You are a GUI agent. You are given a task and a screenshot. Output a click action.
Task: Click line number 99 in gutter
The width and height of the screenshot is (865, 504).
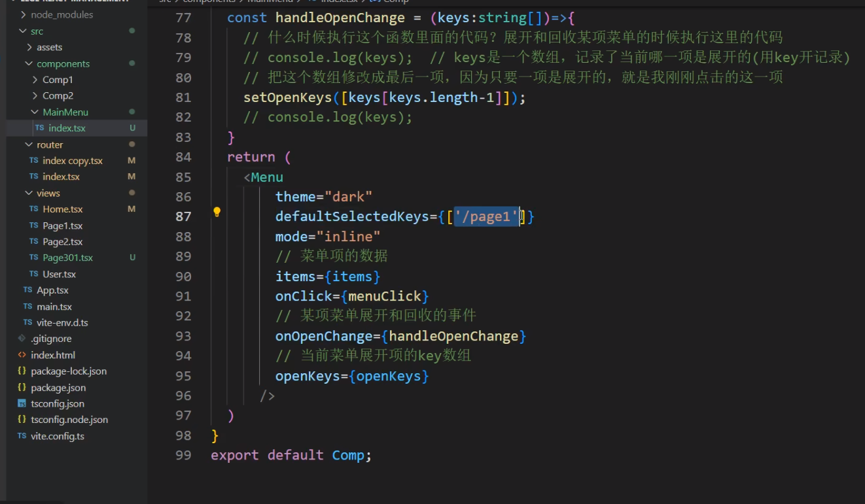[x=183, y=455]
